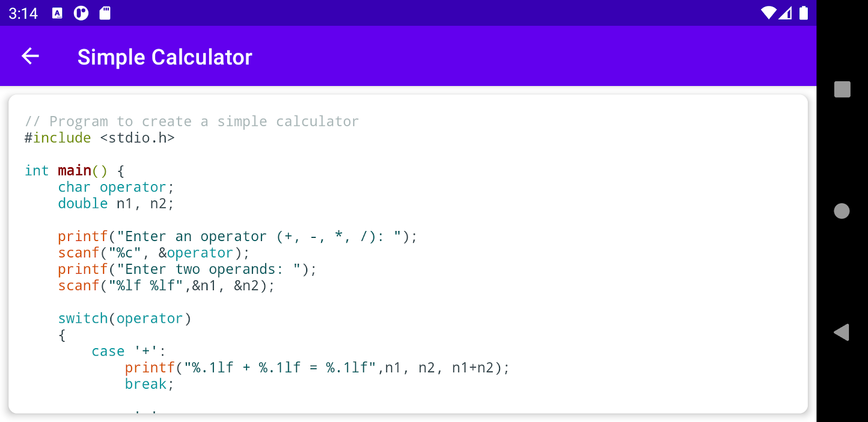Click the 'Simple Calculator' title
This screenshot has width=868, height=422.
pyautogui.click(x=165, y=57)
